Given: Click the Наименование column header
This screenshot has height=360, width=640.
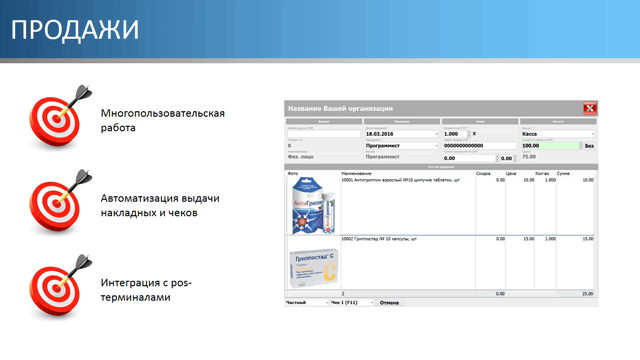Looking at the screenshot, I should [356, 173].
